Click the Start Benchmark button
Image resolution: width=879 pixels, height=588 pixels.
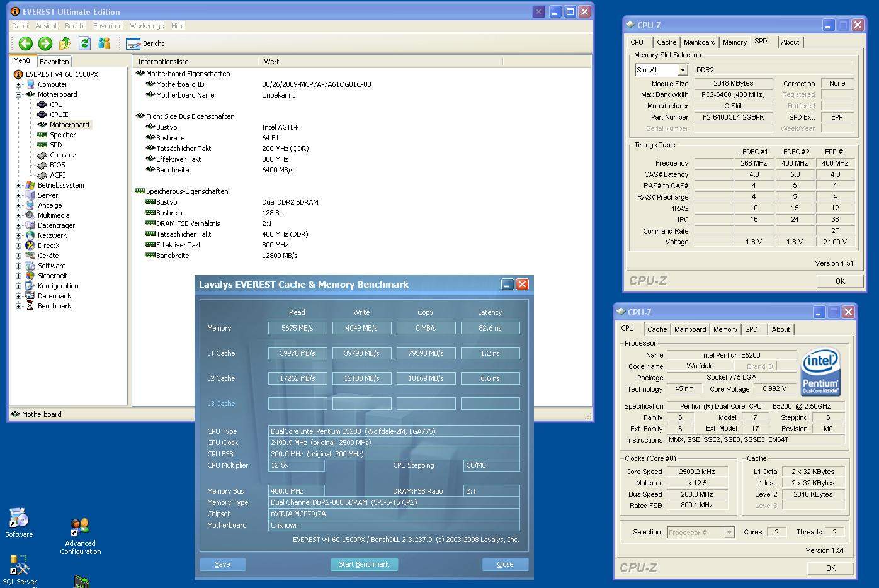click(364, 564)
